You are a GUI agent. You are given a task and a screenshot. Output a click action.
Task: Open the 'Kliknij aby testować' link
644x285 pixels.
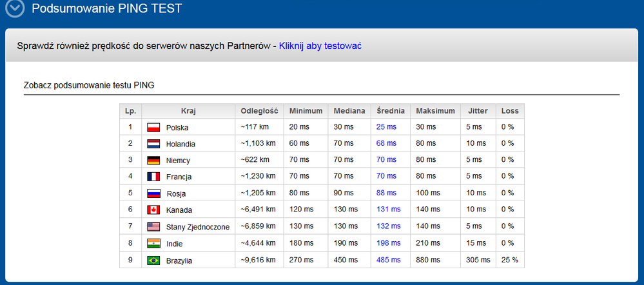320,46
